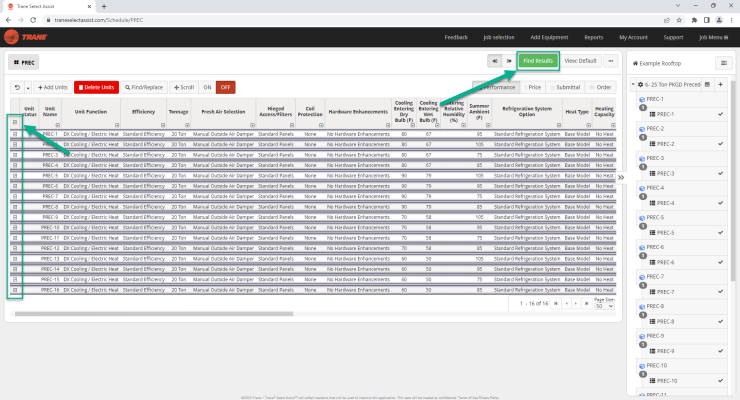Screen dimensions: 740x400
Task: Open the Tonnage column filter dropdown
Action: 187,125
